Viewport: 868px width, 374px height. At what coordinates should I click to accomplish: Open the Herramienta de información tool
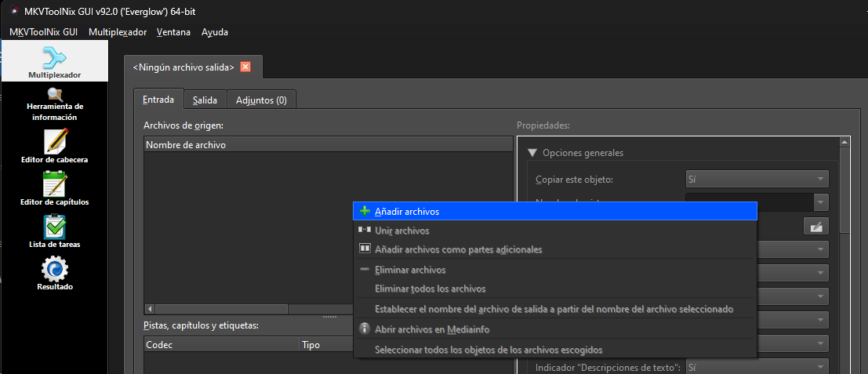click(54, 104)
